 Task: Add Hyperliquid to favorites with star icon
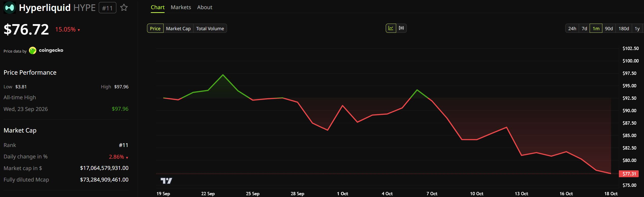[124, 8]
